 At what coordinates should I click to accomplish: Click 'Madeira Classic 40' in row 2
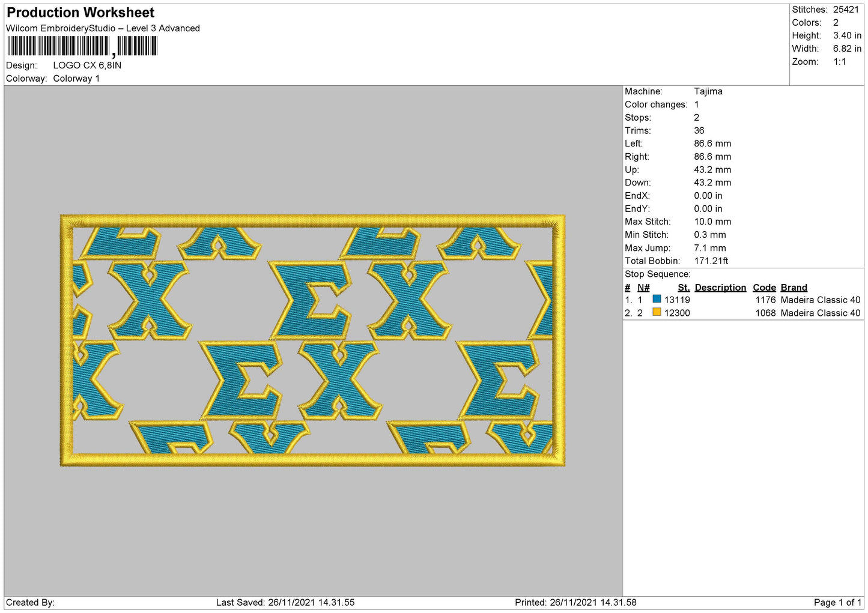click(821, 313)
